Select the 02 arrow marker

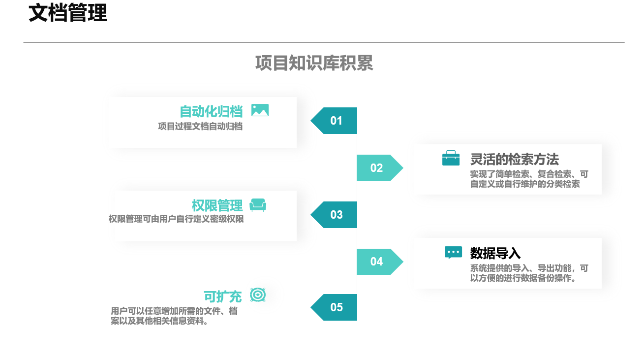point(380,168)
